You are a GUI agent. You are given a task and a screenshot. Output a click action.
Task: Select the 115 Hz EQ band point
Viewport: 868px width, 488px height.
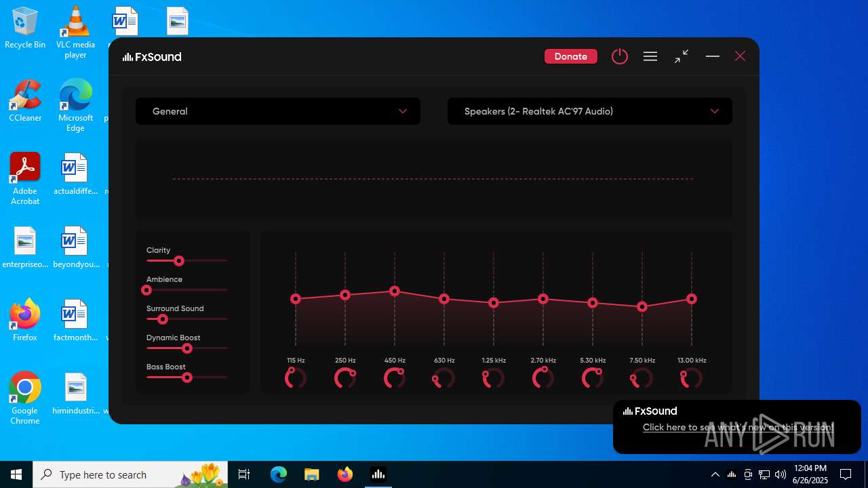click(296, 299)
